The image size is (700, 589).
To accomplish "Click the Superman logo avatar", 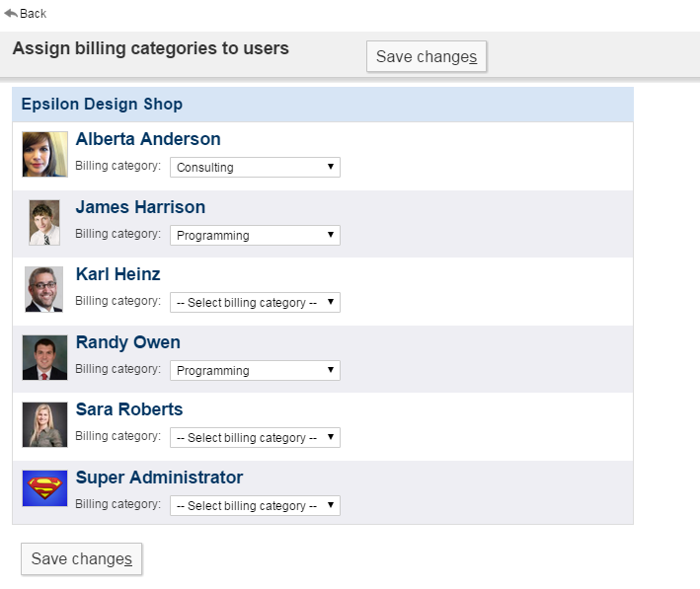I will (44, 488).
